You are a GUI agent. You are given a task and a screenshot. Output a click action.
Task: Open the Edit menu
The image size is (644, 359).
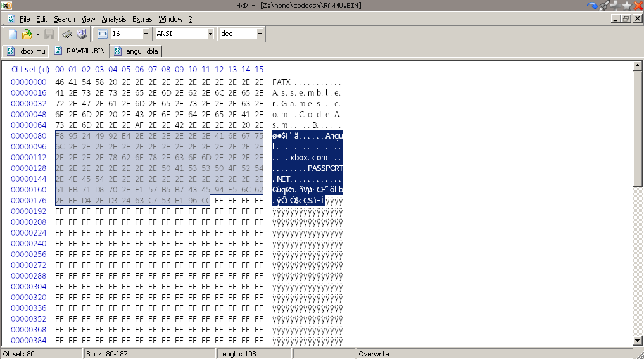click(x=42, y=19)
